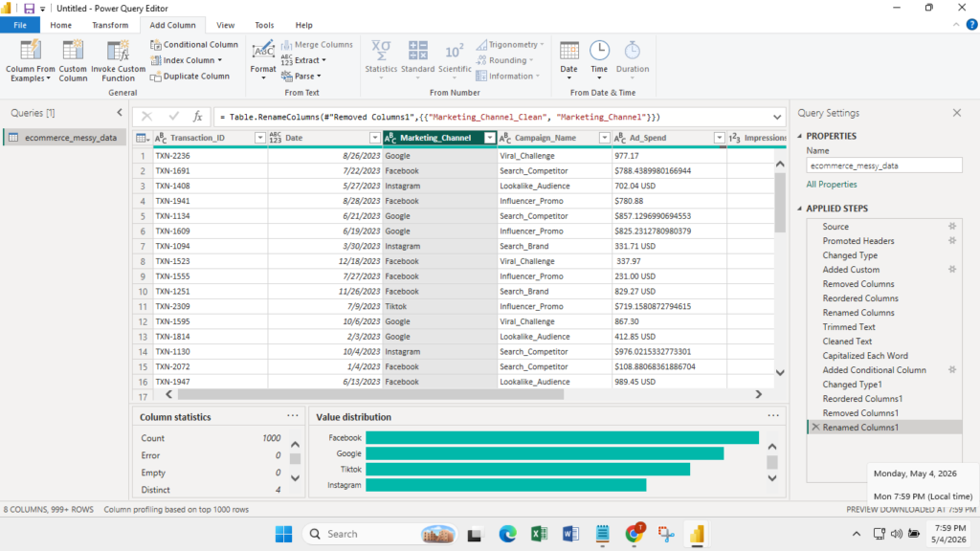The width and height of the screenshot is (980, 551).
Task: Open Campaign_Name column filter dropdown
Action: tap(605, 138)
